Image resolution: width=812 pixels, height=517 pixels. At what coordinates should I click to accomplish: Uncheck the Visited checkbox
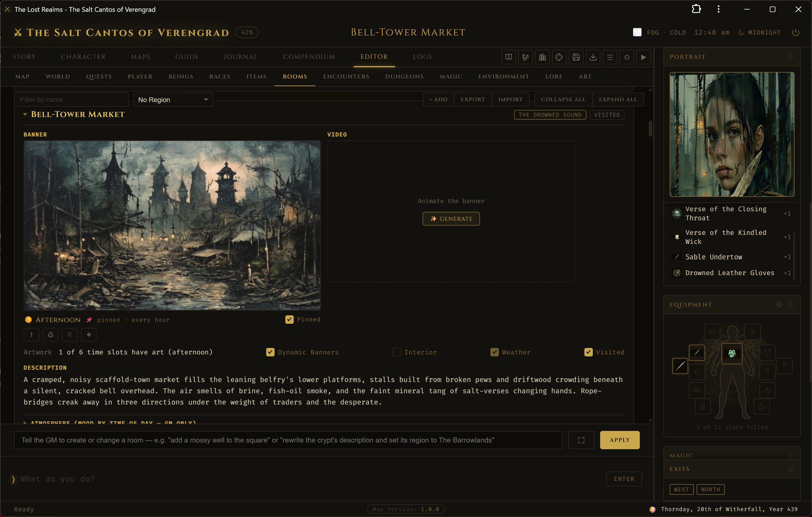pos(588,352)
